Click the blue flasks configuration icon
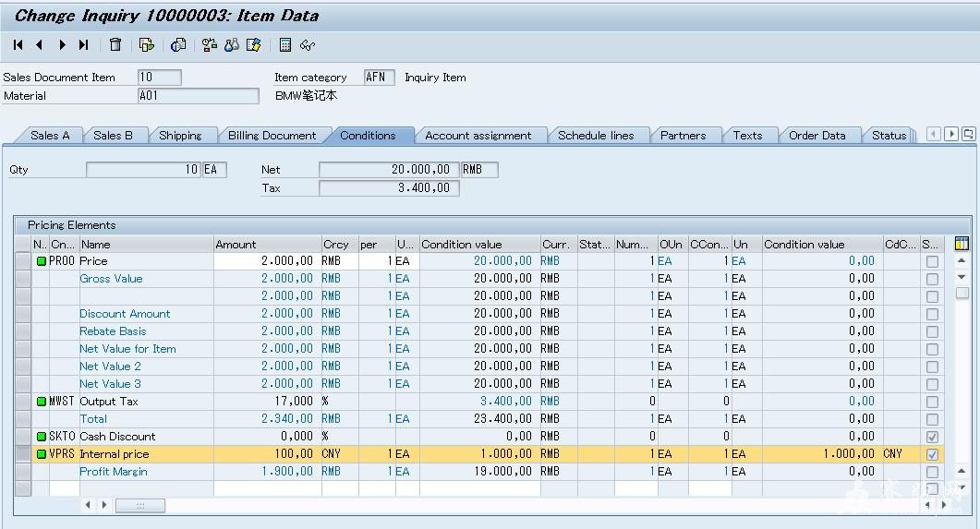The image size is (980, 529). [x=232, y=45]
